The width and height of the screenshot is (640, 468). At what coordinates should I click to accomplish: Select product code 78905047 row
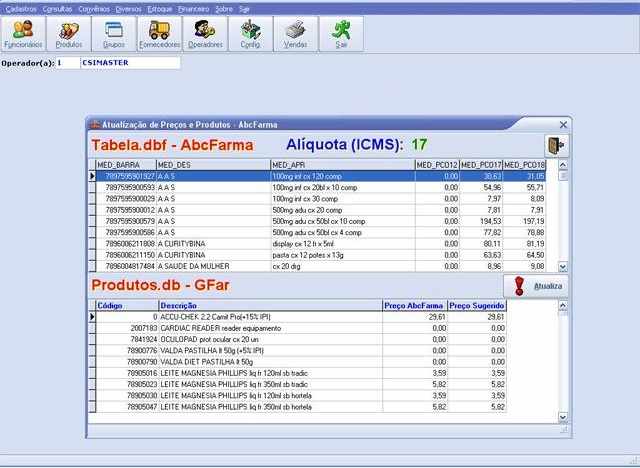pos(301,407)
